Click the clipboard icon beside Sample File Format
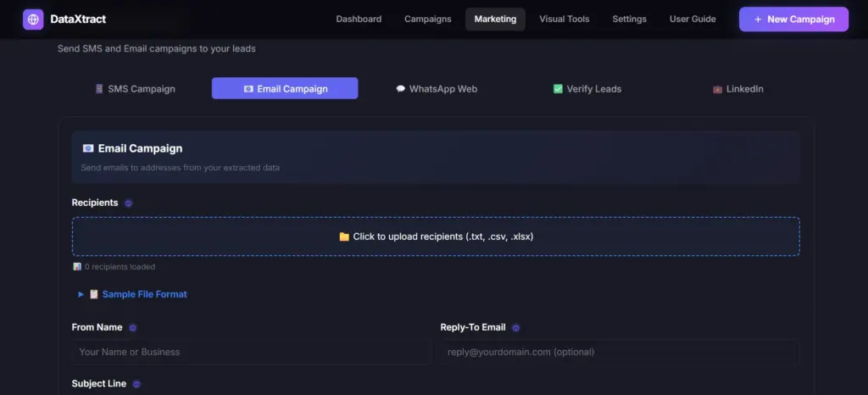This screenshot has height=395, width=868. point(94,294)
